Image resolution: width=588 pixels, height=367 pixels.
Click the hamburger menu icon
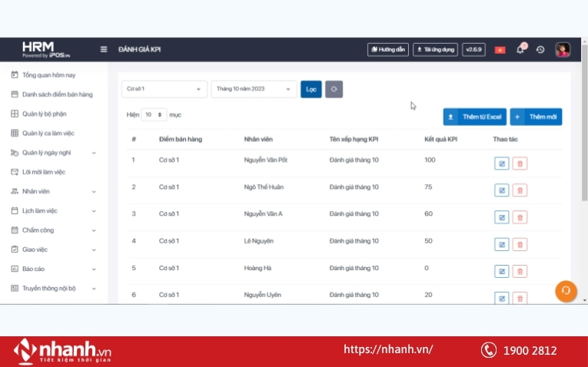pos(104,49)
